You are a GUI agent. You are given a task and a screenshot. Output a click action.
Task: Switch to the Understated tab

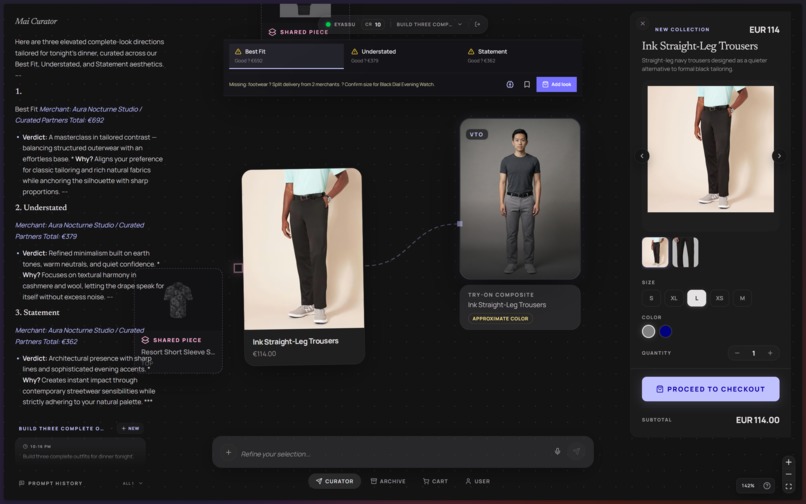(402, 56)
